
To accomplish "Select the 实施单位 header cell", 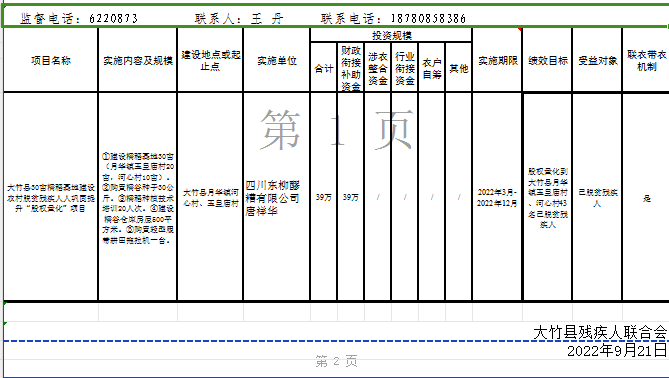I will (276, 60).
